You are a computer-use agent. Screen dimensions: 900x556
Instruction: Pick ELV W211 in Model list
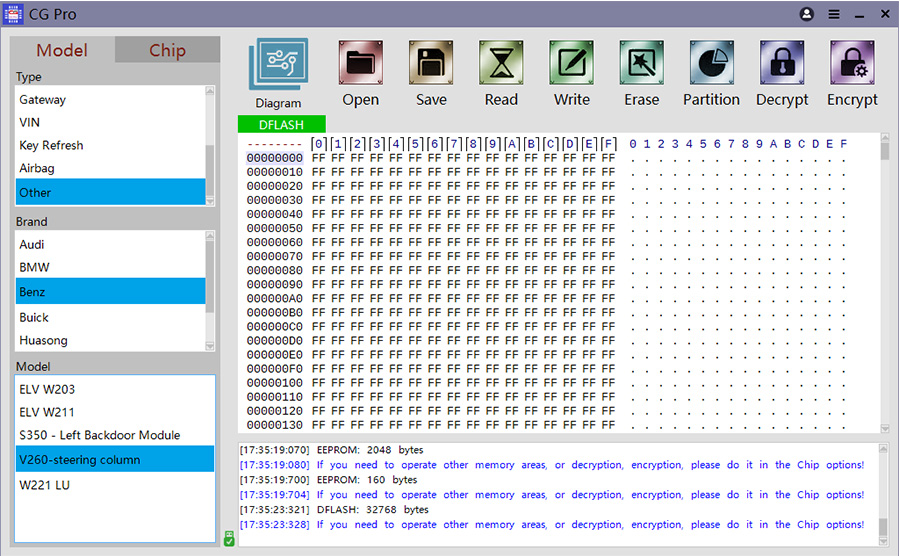[x=47, y=411]
